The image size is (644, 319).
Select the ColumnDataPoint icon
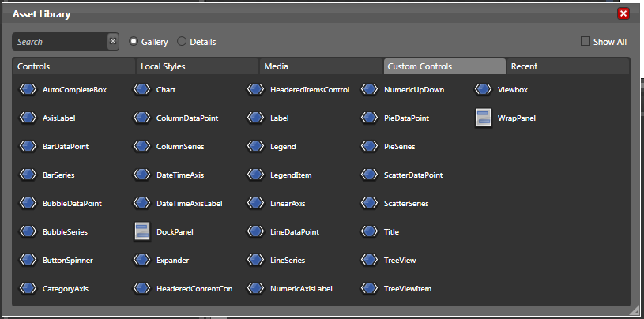click(141, 118)
